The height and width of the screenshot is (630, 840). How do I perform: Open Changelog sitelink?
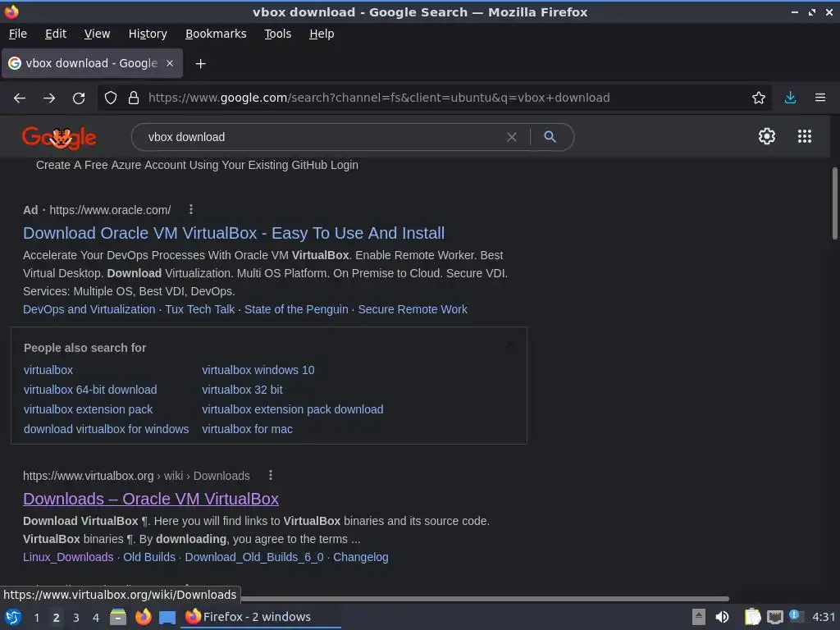click(361, 557)
